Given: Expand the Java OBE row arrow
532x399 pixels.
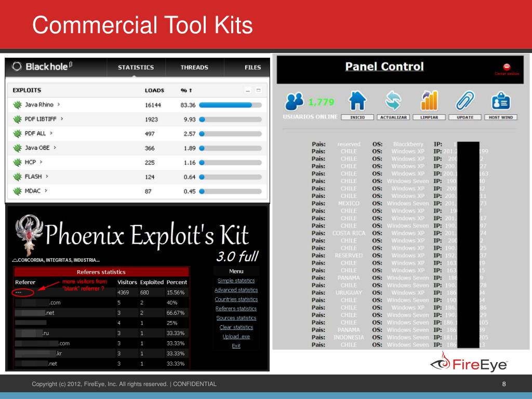Looking at the screenshot, I should (x=55, y=148).
